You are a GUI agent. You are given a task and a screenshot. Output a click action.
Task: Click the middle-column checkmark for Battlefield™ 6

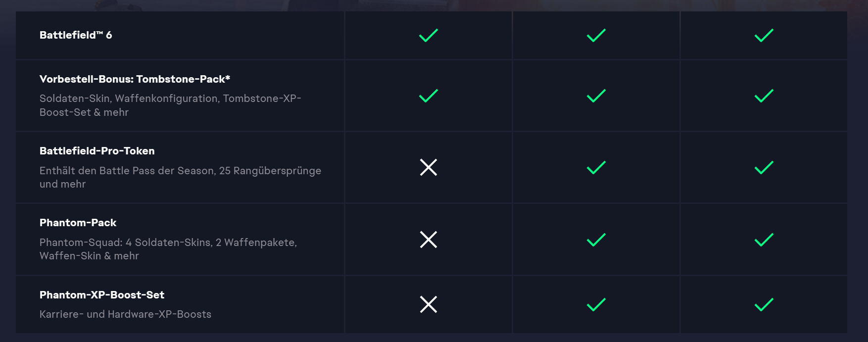pos(596,36)
